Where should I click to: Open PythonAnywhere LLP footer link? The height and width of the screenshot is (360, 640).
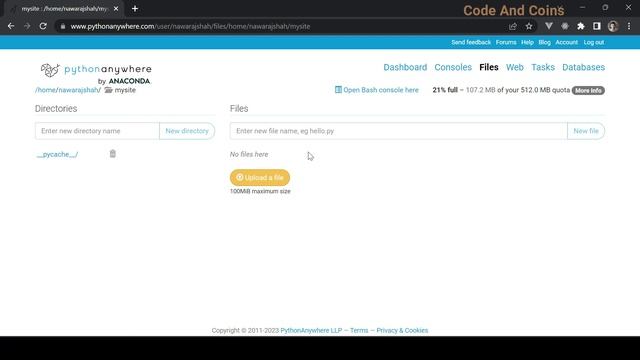coord(311,330)
